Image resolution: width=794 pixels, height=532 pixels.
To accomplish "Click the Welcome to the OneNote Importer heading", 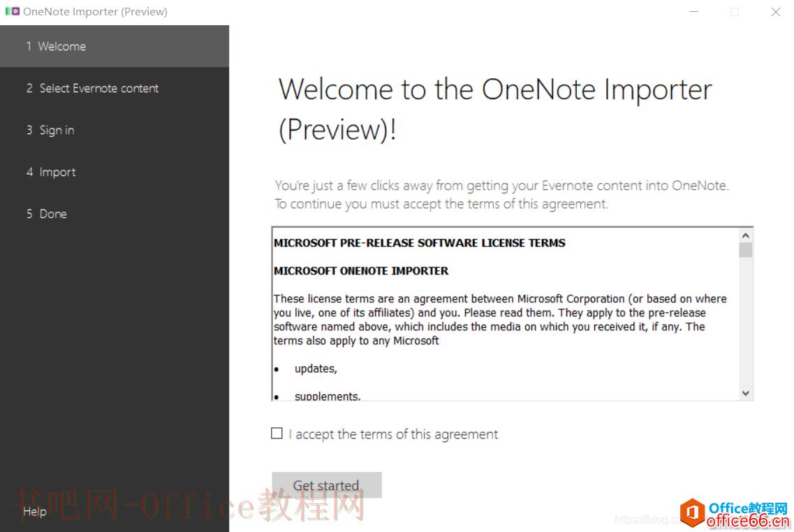I will click(495, 110).
